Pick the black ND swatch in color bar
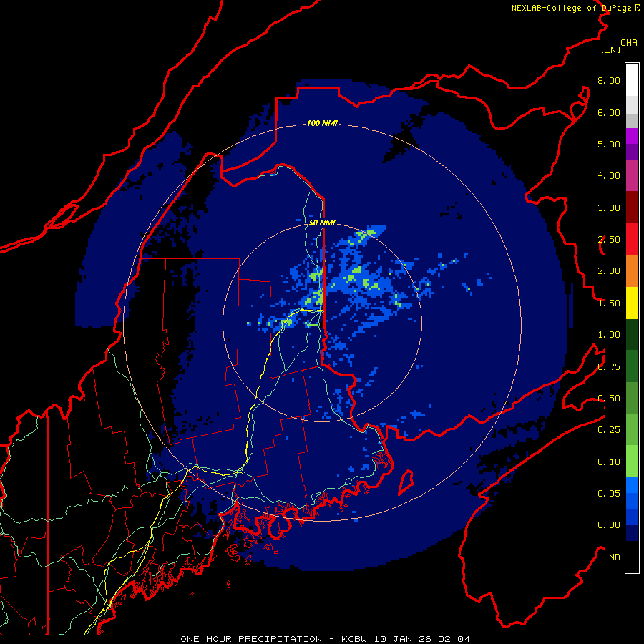 point(632,557)
